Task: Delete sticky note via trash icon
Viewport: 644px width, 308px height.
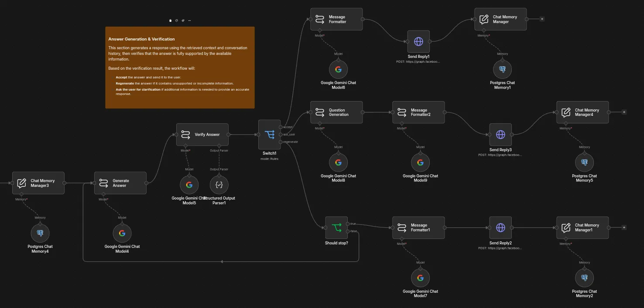Action: [x=171, y=20]
